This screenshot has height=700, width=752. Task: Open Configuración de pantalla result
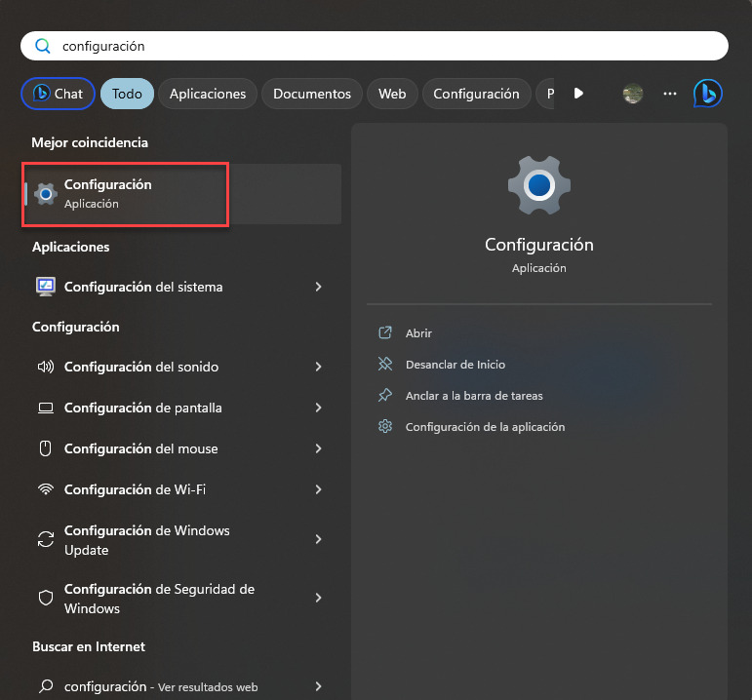coord(181,408)
